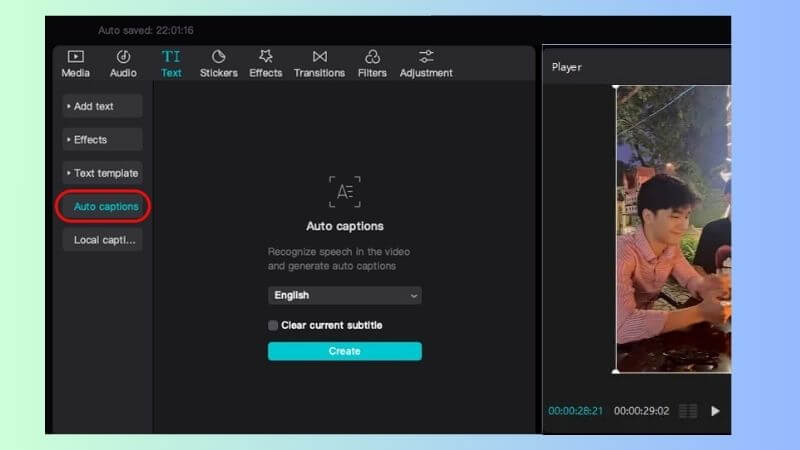Click the Create captions button
The image size is (800, 450).
tap(344, 351)
